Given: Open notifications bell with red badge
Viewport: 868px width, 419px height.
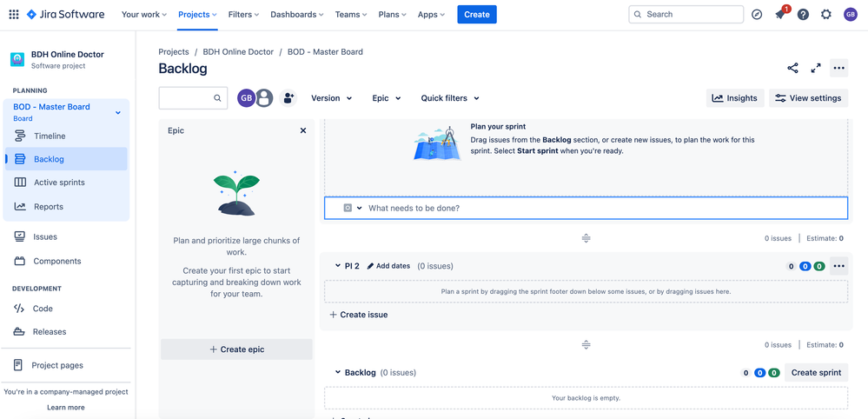Looking at the screenshot, I should click(x=780, y=15).
